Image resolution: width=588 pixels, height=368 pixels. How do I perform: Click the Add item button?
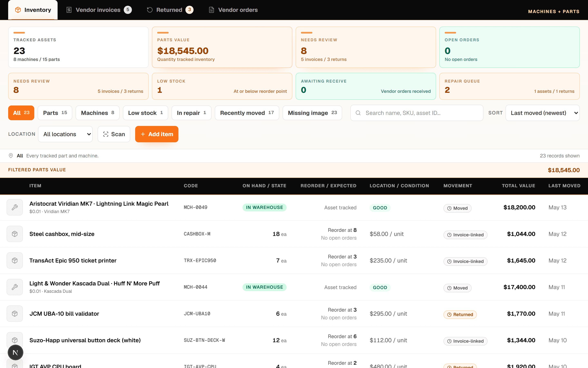pyautogui.click(x=157, y=134)
